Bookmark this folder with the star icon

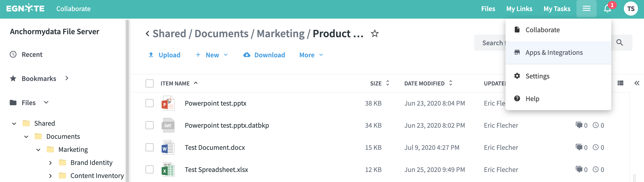tap(375, 33)
